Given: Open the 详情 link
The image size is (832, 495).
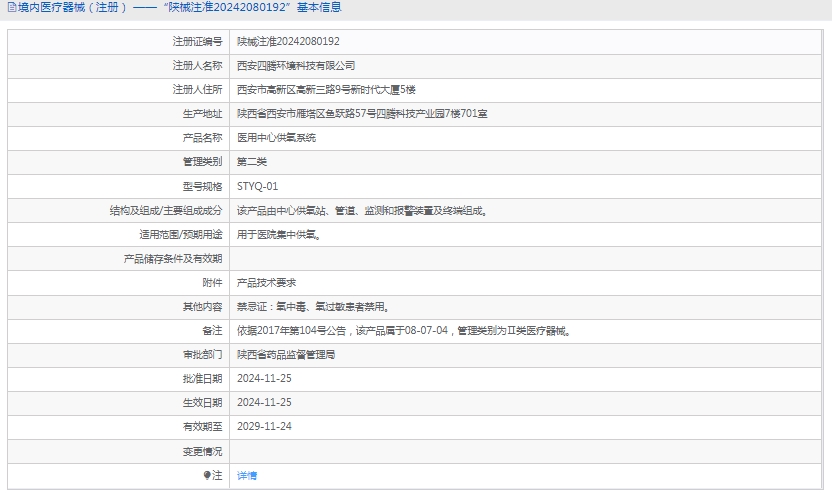Looking at the screenshot, I should (x=246, y=476).
